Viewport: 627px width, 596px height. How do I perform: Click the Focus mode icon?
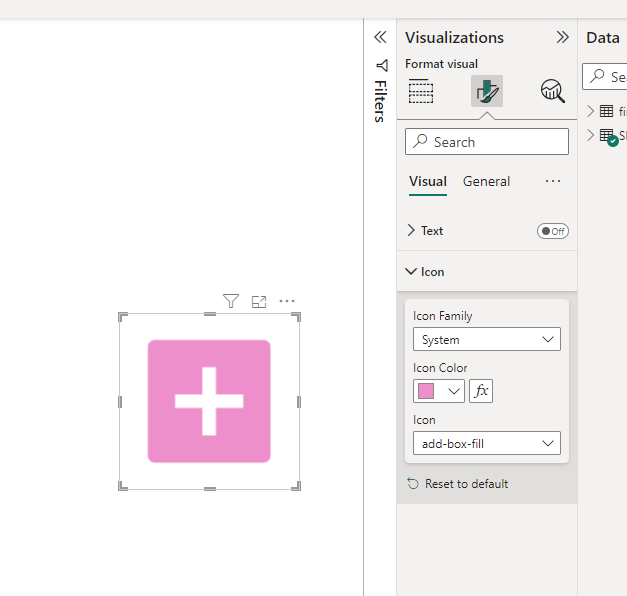[259, 301]
